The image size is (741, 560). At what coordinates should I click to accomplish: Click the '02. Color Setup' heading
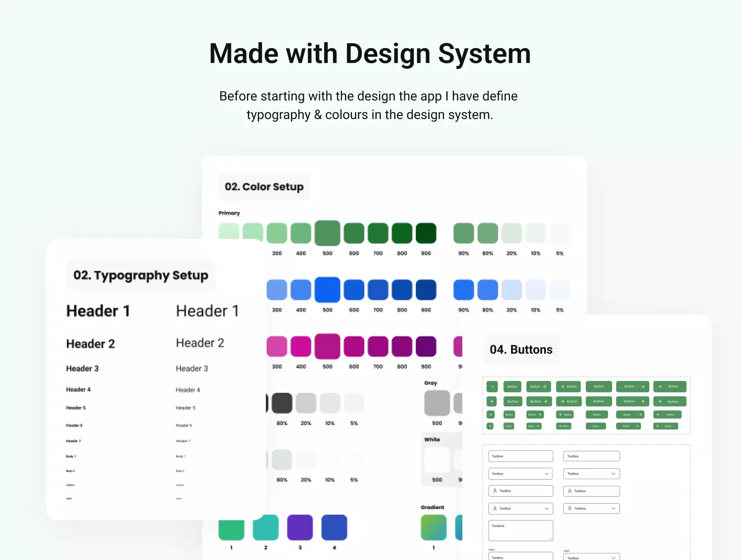(x=264, y=187)
